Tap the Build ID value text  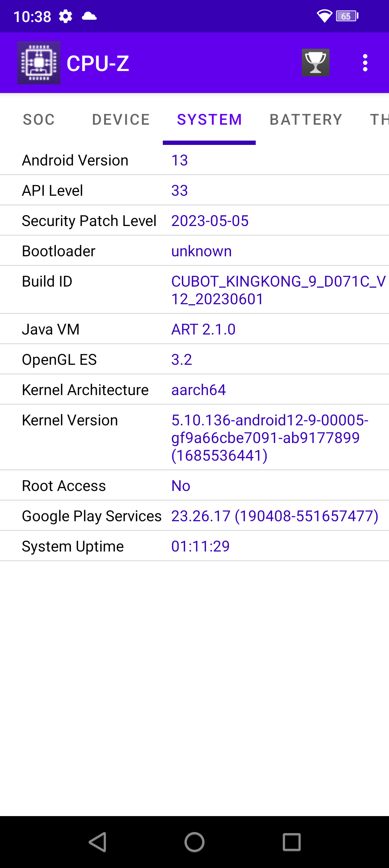(x=278, y=290)
